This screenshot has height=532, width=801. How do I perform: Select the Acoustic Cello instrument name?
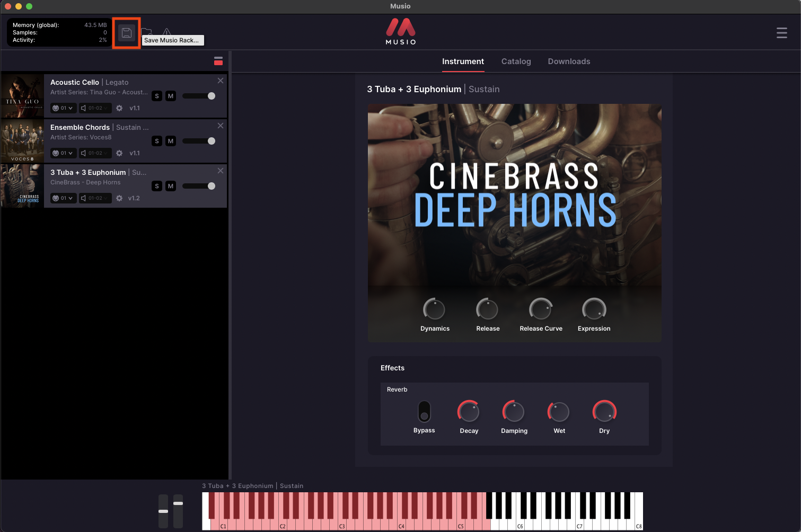click(x=75, y=82)
